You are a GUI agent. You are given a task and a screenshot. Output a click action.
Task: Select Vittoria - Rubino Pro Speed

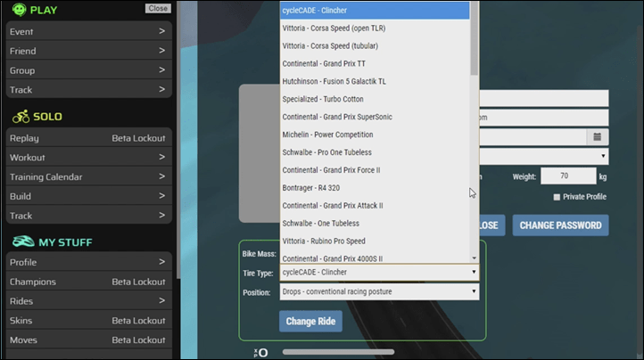point(375,241)
